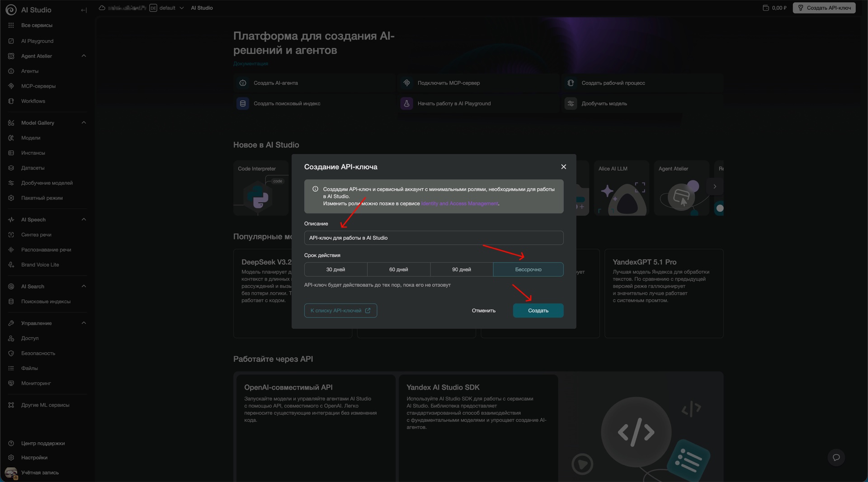Select the 60 дней validity option
This screenshot has width=868, height=482.
point(398,270)
